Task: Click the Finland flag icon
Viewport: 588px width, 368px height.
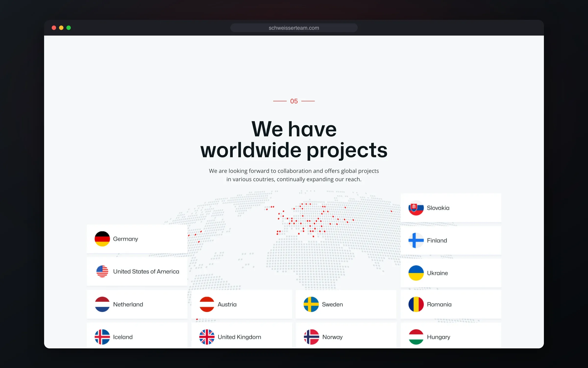Action: tap(416, 240)
